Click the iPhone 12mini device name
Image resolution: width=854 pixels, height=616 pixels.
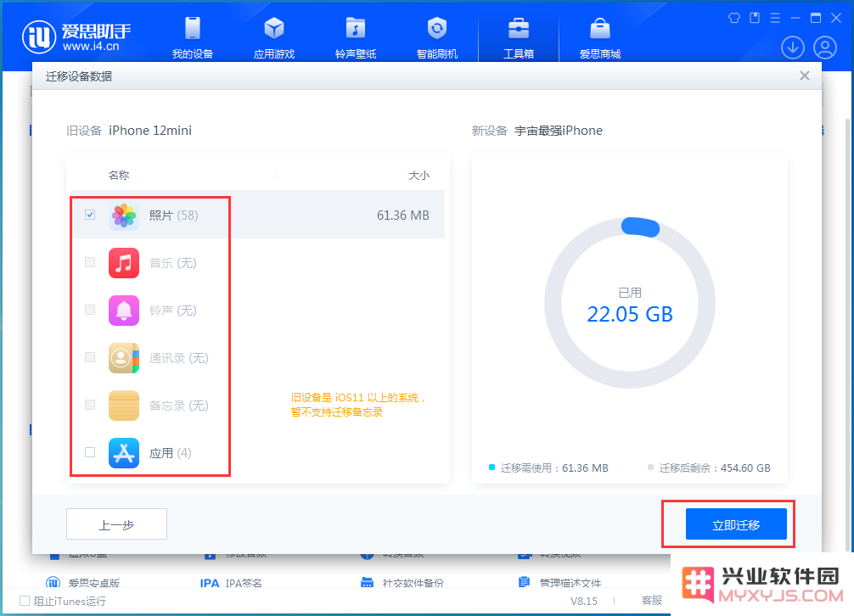click(150, 131)
